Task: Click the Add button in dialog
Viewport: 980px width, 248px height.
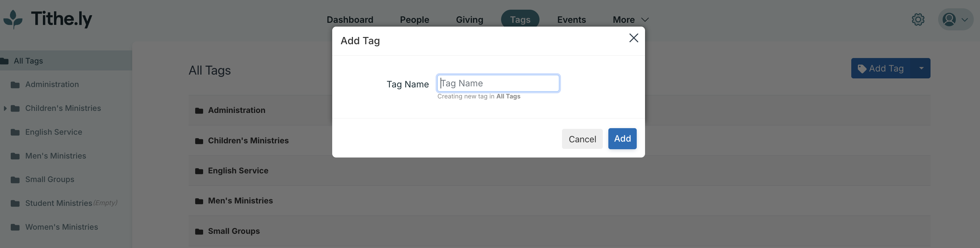Action: click(622, 139)
